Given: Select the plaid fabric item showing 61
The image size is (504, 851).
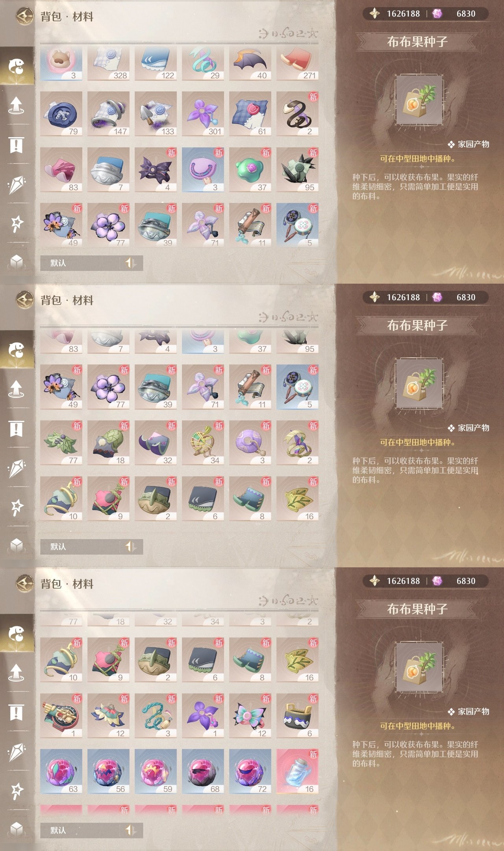Looking at the screenshot, I should click(250, 113).
